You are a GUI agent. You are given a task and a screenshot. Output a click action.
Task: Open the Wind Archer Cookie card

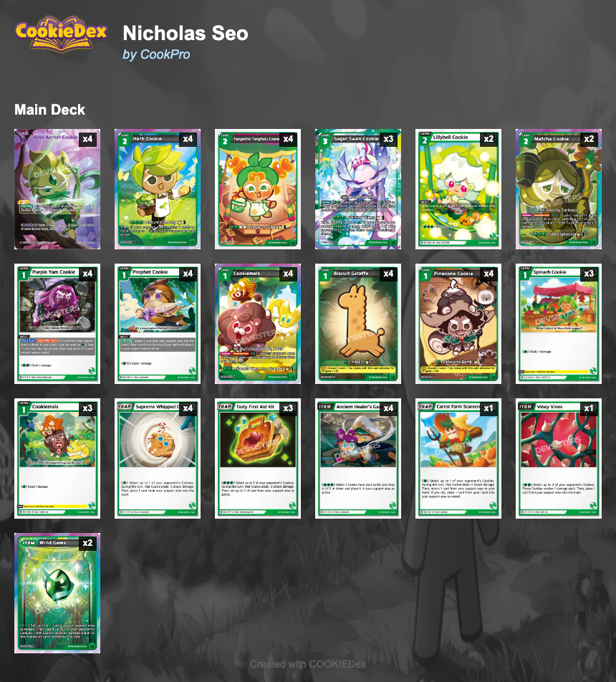coord(57,189)
